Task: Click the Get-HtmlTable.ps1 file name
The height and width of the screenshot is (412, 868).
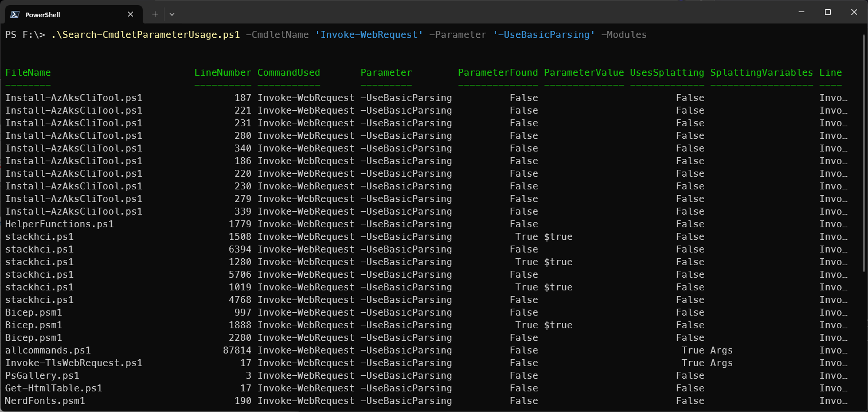Action: [x=54, y=388]
